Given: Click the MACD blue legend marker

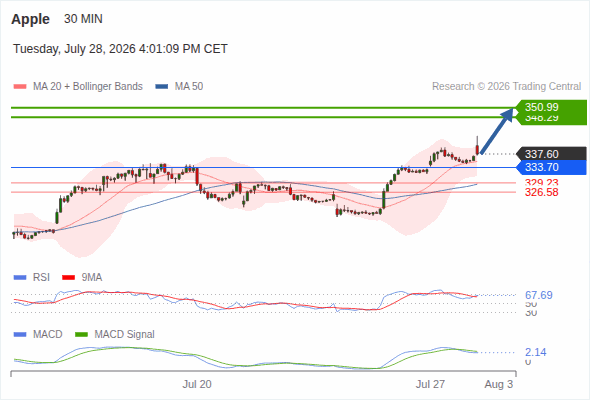Looking at the screenshot, I should [x=20, y=335].
